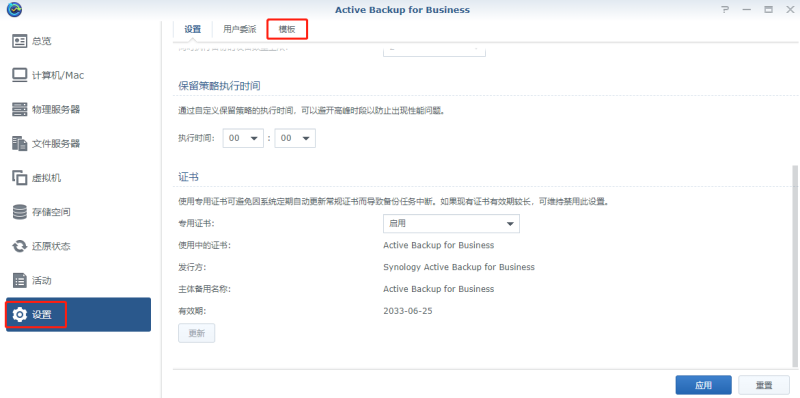Click the 应用 apply button
Viewport: 800px width, 398px height.
pyautogui.click(x=704, y=385)
